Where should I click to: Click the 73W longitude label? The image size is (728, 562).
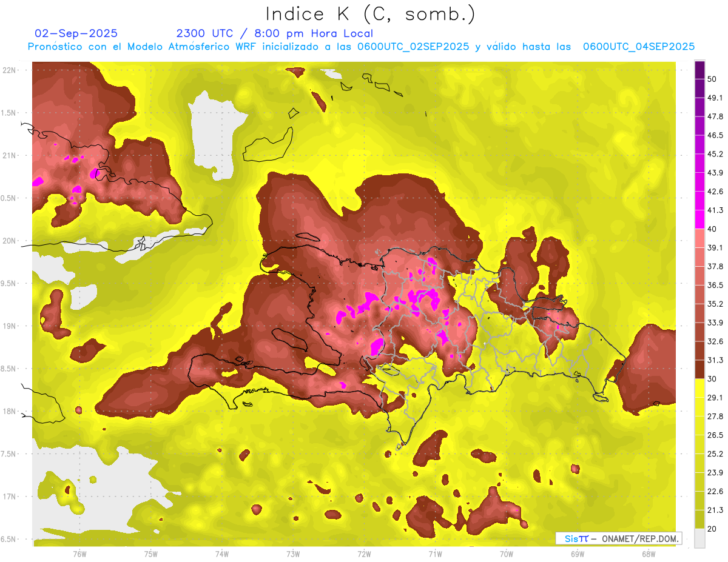293,554
